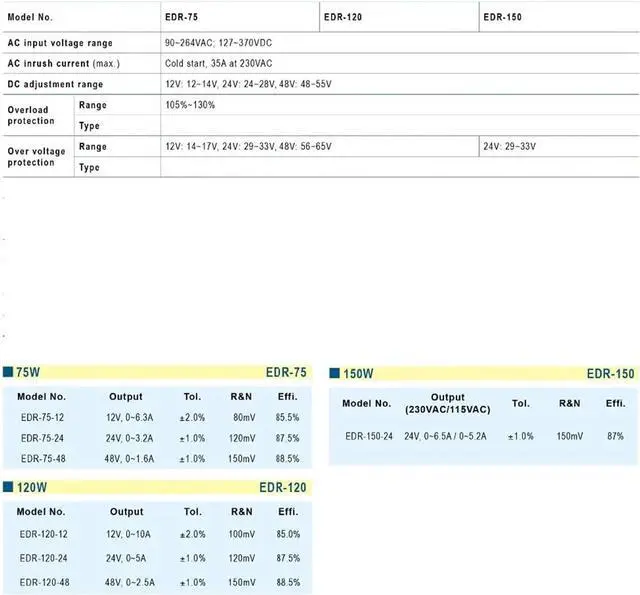Click the teal square beside 75W

pyautogui.click(x=8, y=372)
